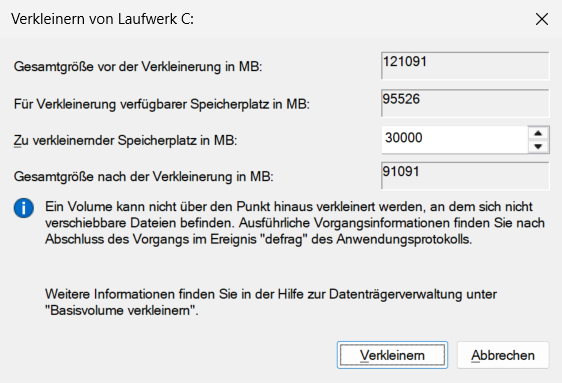Focus the 30000 MB input field
The width and height of the screenshot is (562, 383).
(454, 140)
